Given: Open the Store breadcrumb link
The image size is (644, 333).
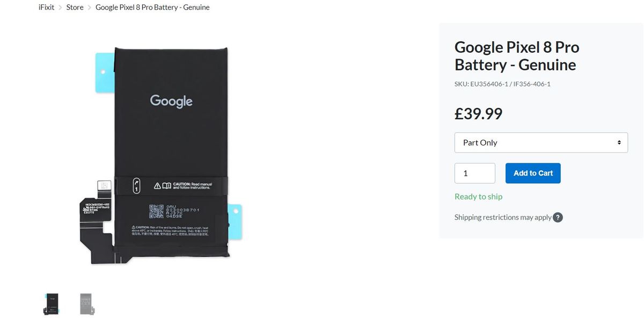Looking at the screenshot, I should [75, 8].
